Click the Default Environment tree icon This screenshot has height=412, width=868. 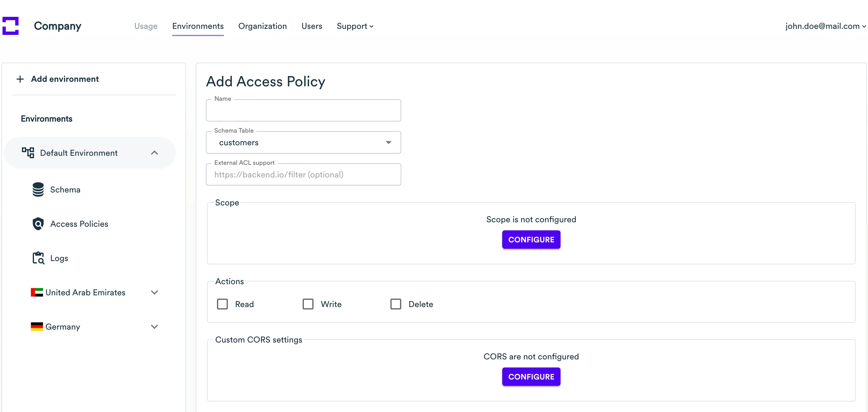[x=28, y=152]
